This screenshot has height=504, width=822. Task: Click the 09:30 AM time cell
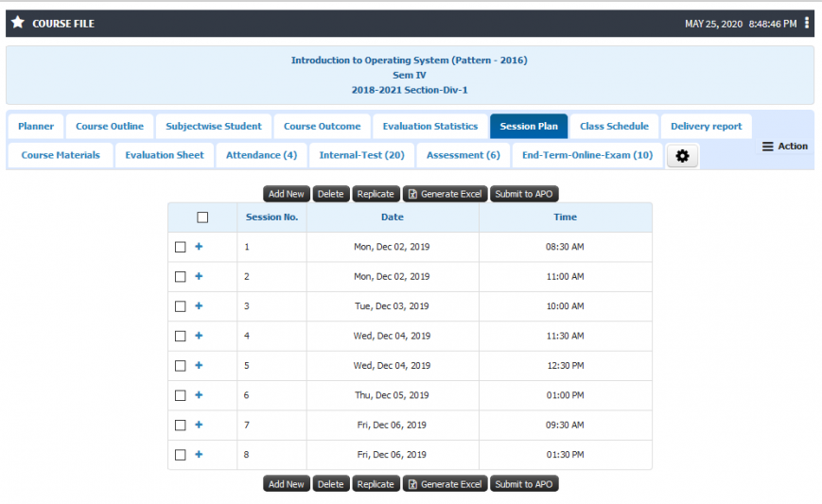click(x=565, y=425)
